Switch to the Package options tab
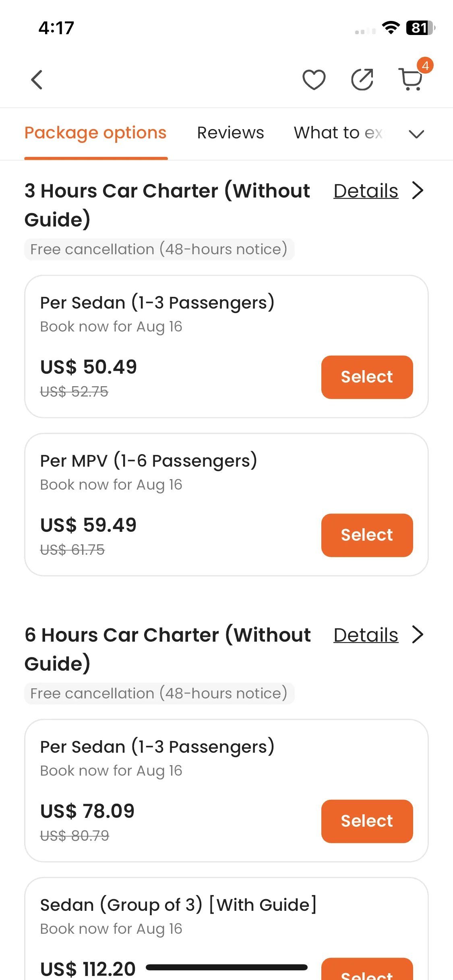The height and width of the screenshot is (980, 453). pos(95,133)
